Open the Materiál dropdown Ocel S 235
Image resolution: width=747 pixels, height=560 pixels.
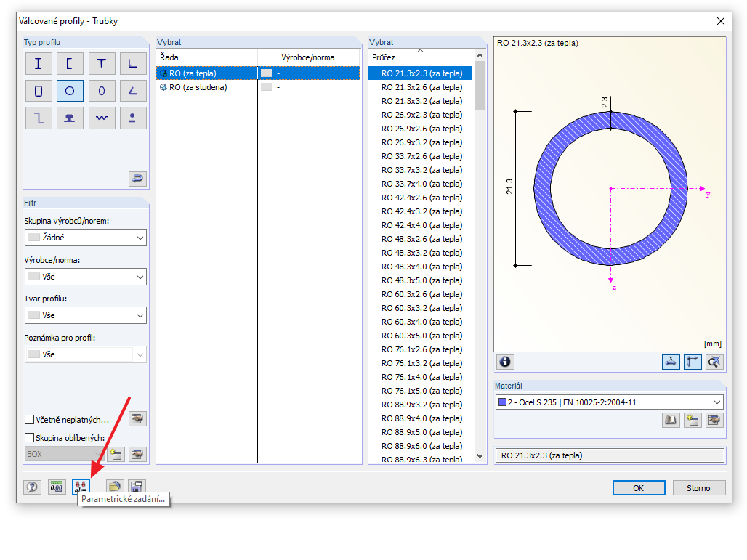tap(610, 402)
